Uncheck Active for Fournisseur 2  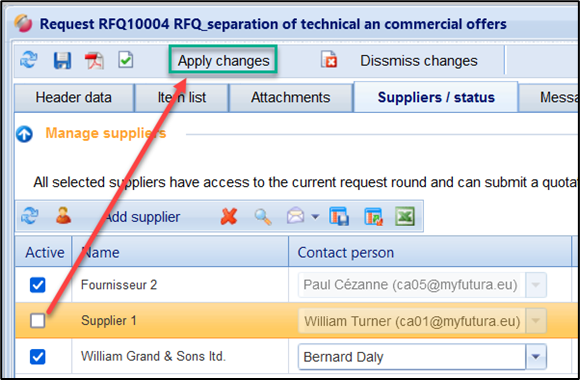pyautogui.click(x=38, y=285)
